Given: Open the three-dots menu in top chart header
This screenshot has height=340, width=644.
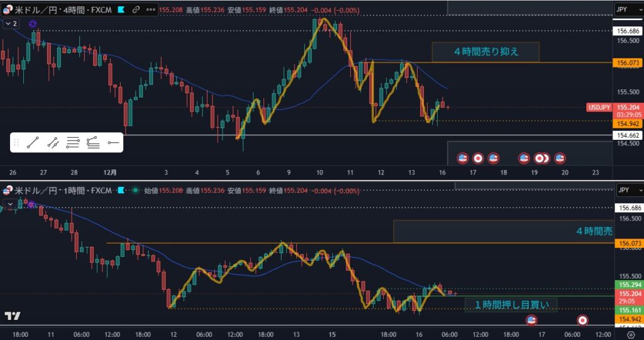Looking at the screenshot, I should (150, 9).
